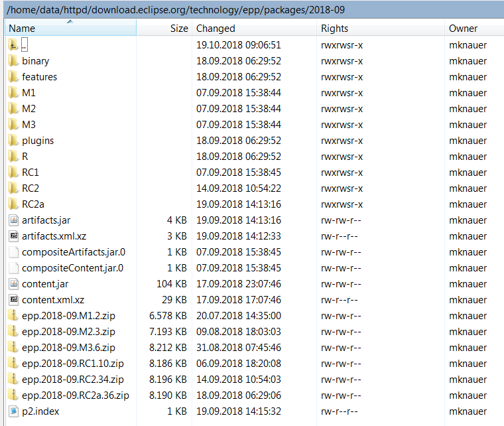This screenshot has height=426, width=504.
Task: Select the '..' parent directory entry
Action: coord(25,44)
